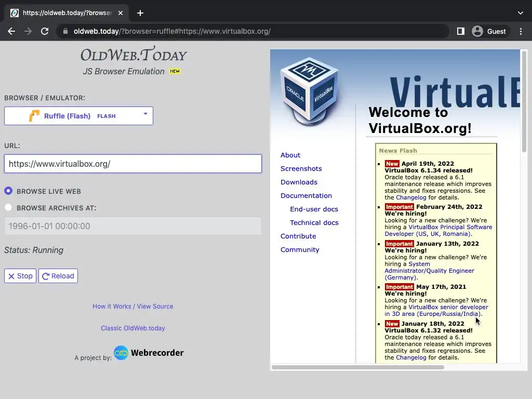Viewport: 532px width, 399px height.
Task: Select Browse Archives At radio button
Action: [x=8, y=207]
